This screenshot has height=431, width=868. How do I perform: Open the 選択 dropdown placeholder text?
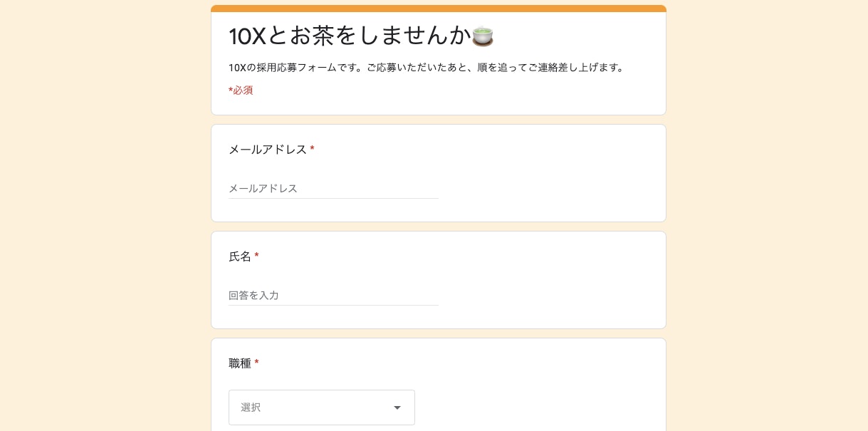pos(251,407)
